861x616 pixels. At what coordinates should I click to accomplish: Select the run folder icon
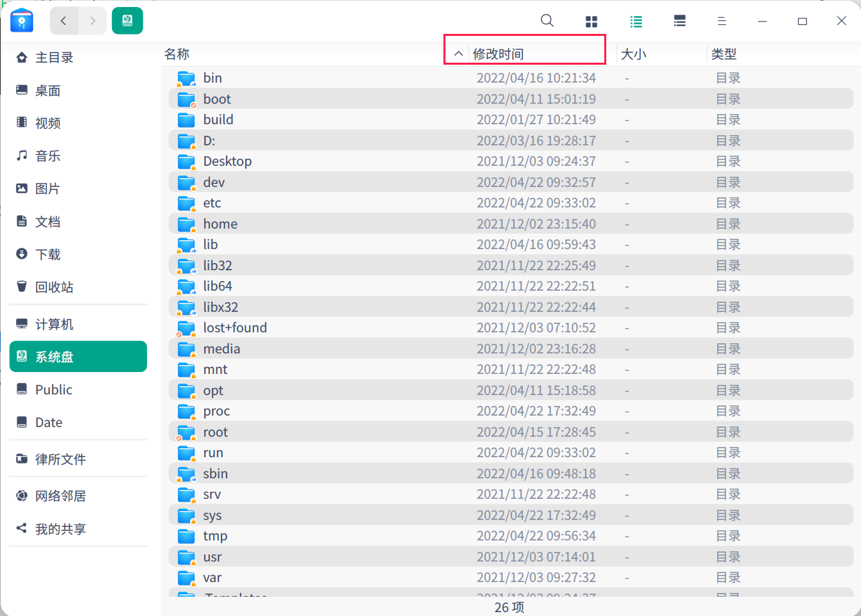click(186, 453)
